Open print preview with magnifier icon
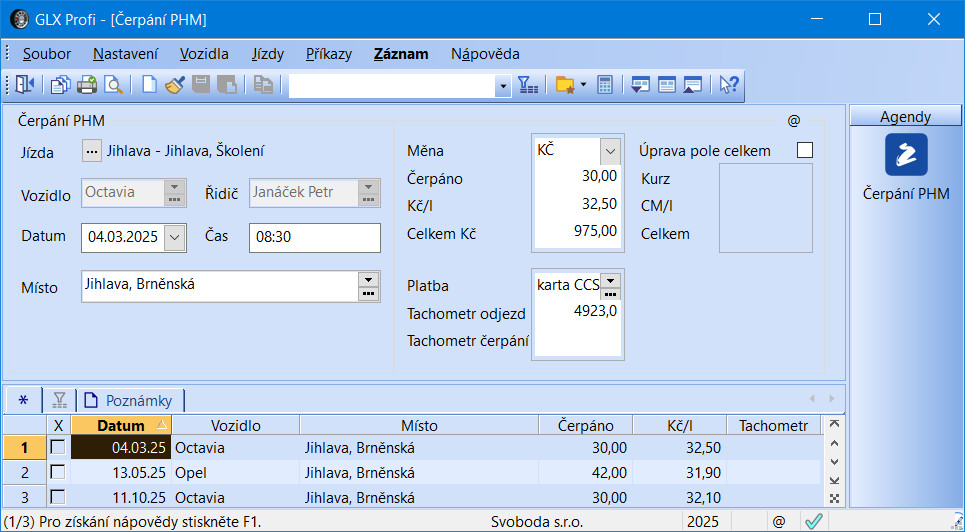 pos(113,85)
